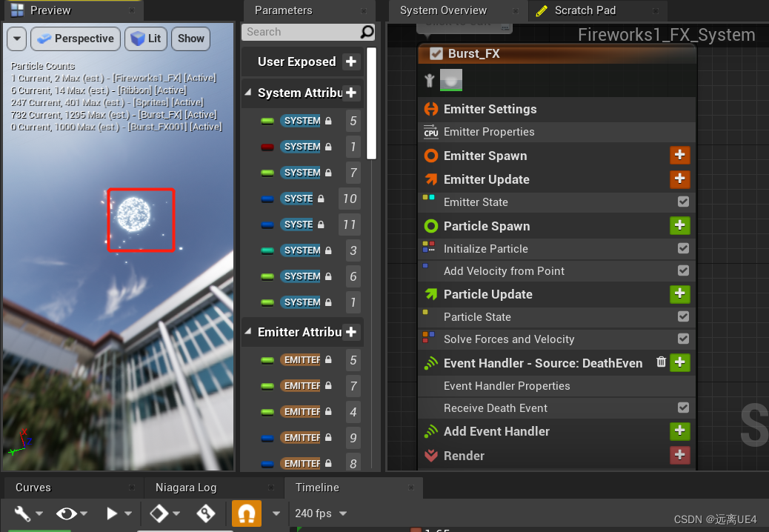Select the SYSTEM parameter with count 5
The width and height of the screenshot is (769, 532).
pos(300,121)
